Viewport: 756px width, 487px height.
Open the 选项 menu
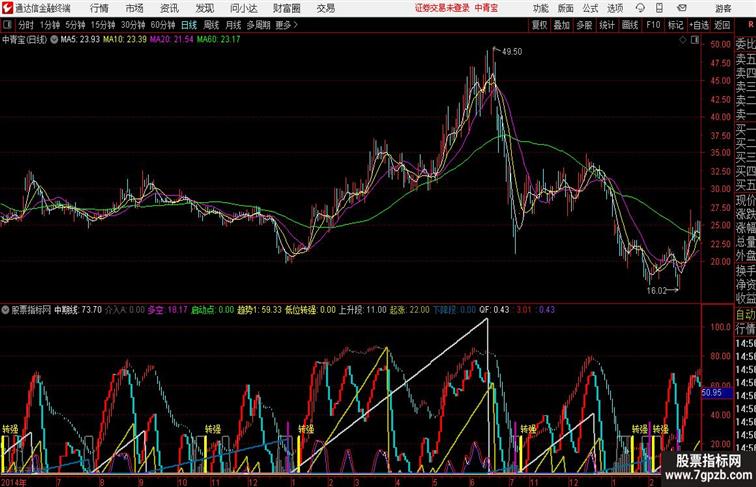pos(615,8)
